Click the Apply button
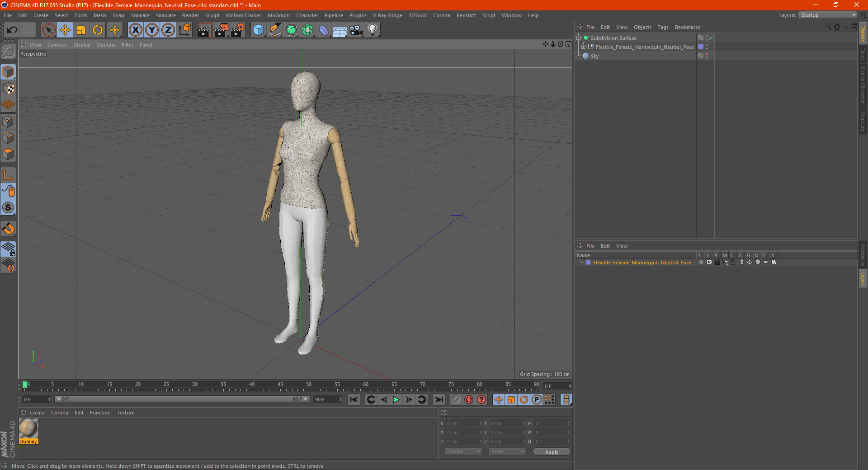This screenshot has height=470, width=868. 552,452
